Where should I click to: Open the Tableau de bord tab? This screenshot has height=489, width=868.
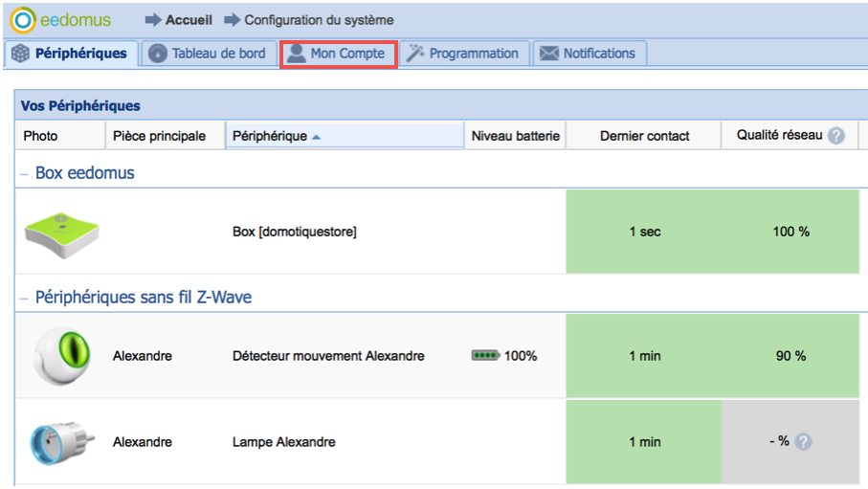pyautogui.click(x=209, y=54)
